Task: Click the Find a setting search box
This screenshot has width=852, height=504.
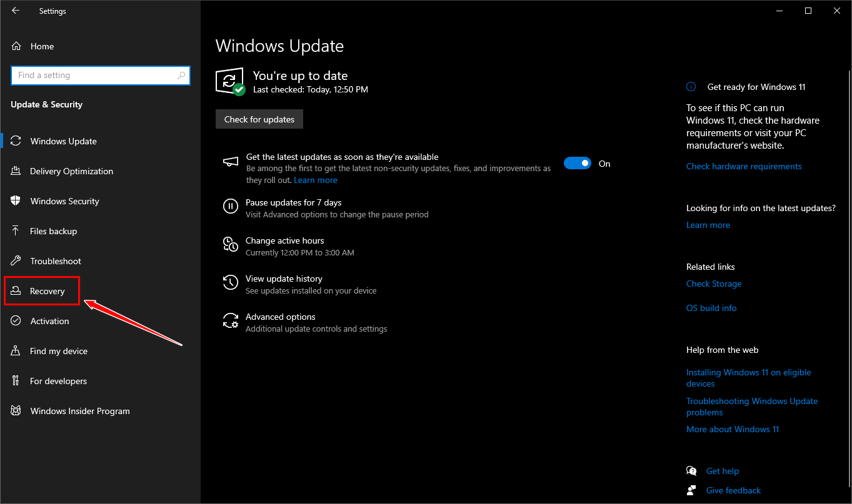Action: click(x=101, y=76)
